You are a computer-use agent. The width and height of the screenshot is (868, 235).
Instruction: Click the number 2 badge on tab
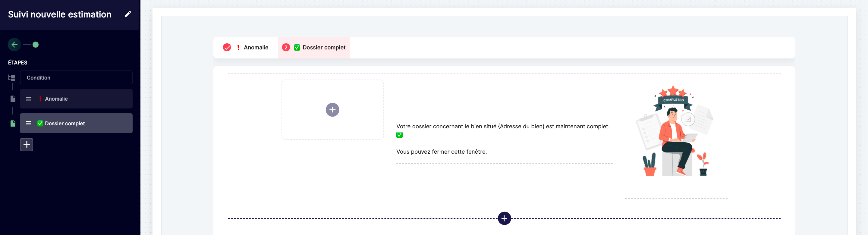(x=285, y=48)
